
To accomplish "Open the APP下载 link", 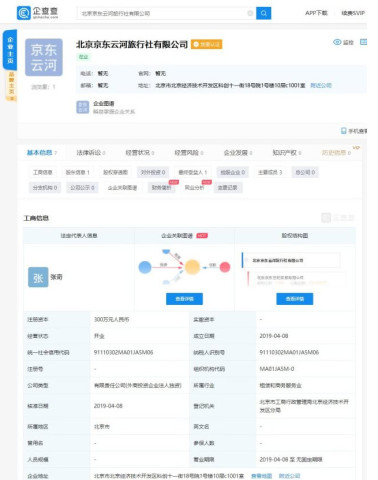I will click(x=316, y=13).
